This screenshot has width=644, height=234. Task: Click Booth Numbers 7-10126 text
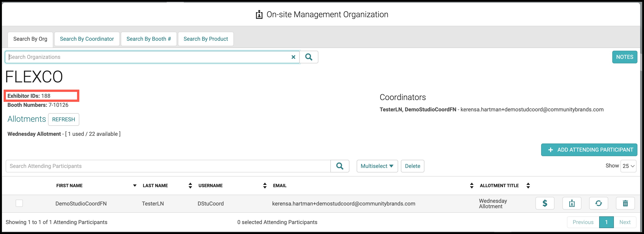click(38, 105)
